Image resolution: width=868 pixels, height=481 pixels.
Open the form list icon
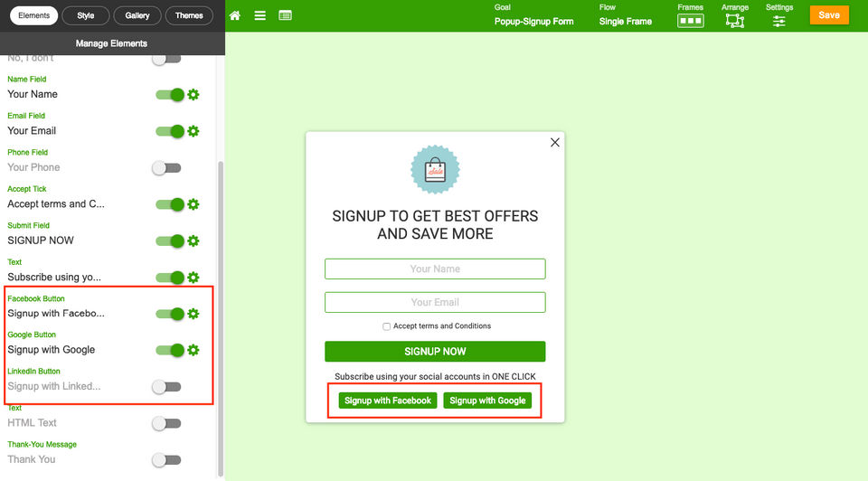click(x=285, y=15)
